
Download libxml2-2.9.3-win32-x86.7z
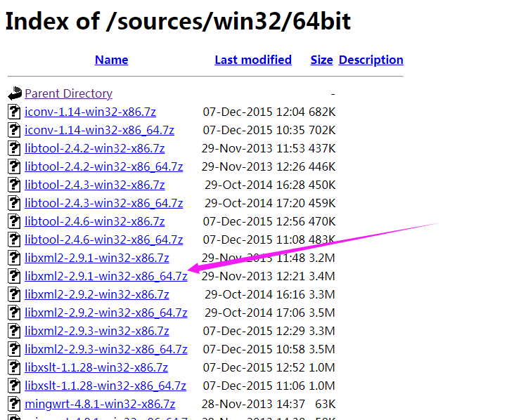click(97, 332)
